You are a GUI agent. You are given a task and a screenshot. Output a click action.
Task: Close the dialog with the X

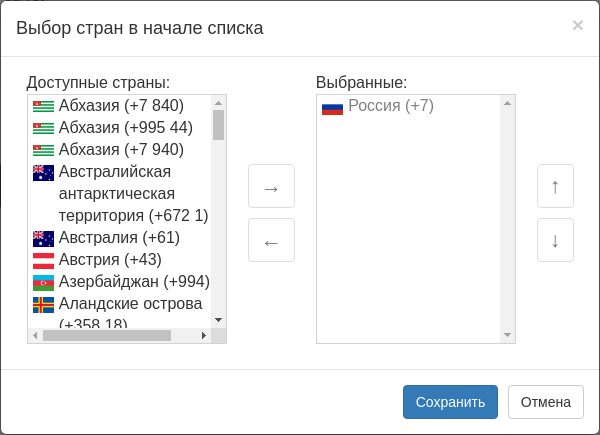[577, 26]
